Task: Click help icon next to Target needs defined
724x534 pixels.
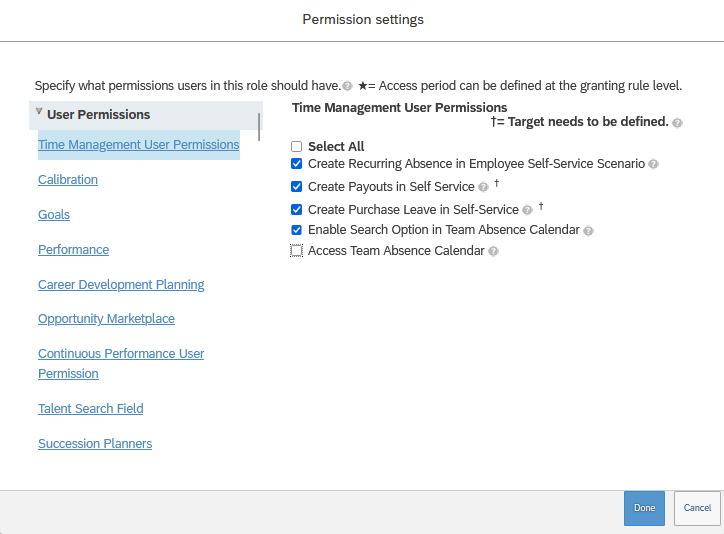Action: click(677, 123)
